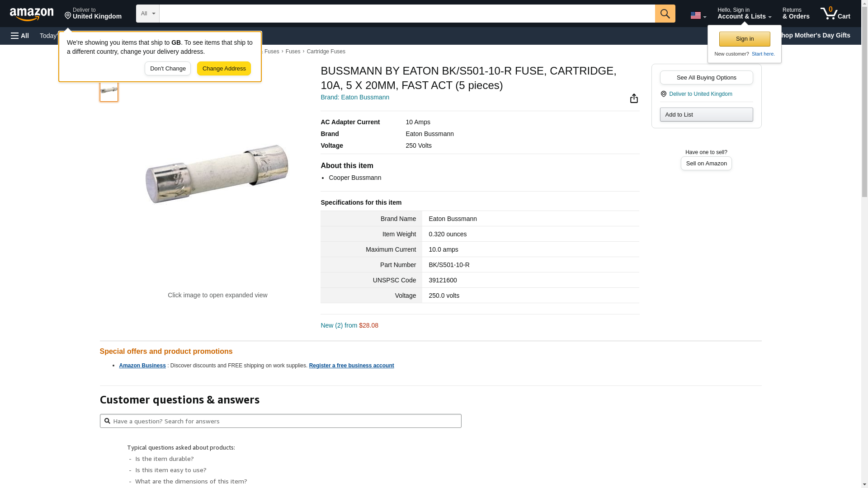Open the All hamburger menu
The image size is (868, 488).
(20, 36)
